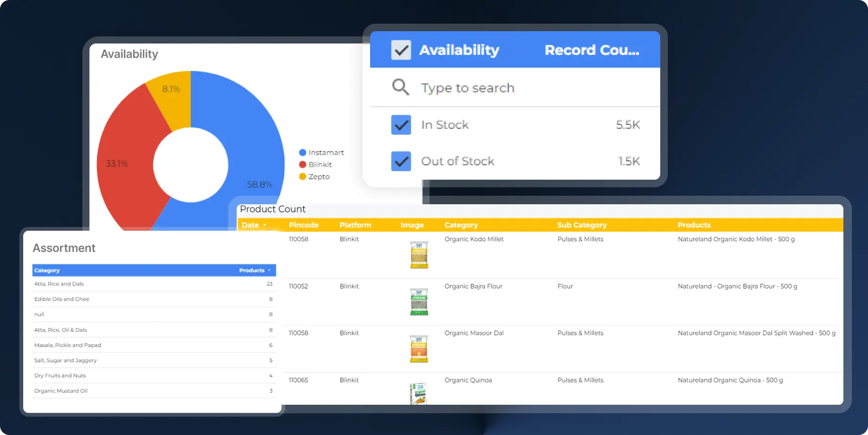This screenshot has height=435, width=868.
Task: Uncheck the In Stock checkbox
Action: coord(401,125)
